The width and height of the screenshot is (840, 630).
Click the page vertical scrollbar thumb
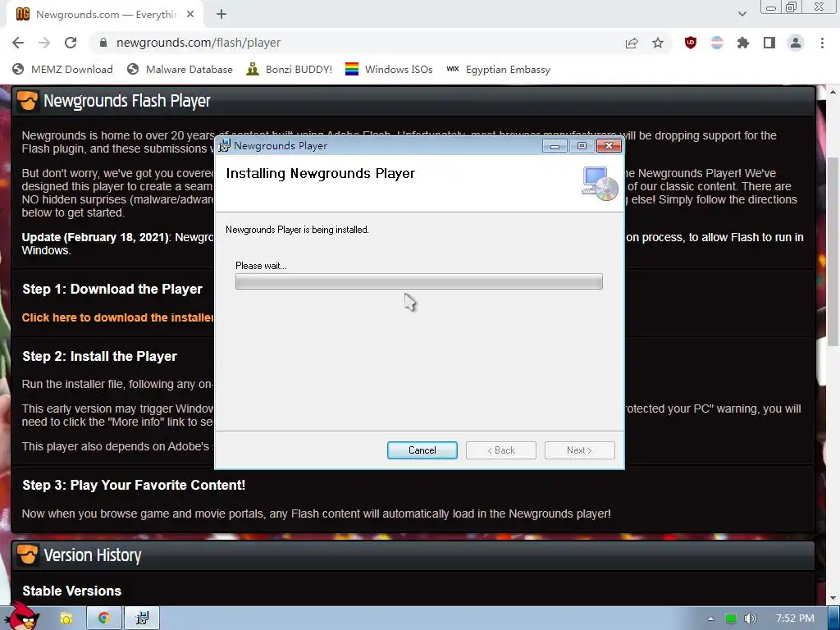[833, 252]
